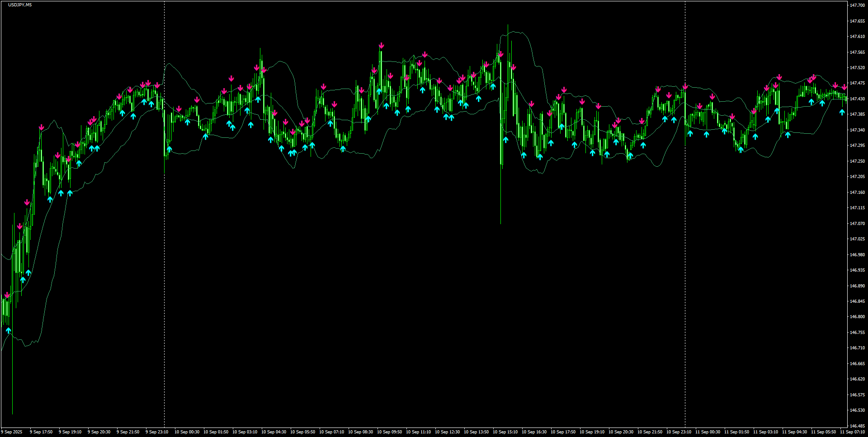Select the 147.610 price level label

[857, 37]
